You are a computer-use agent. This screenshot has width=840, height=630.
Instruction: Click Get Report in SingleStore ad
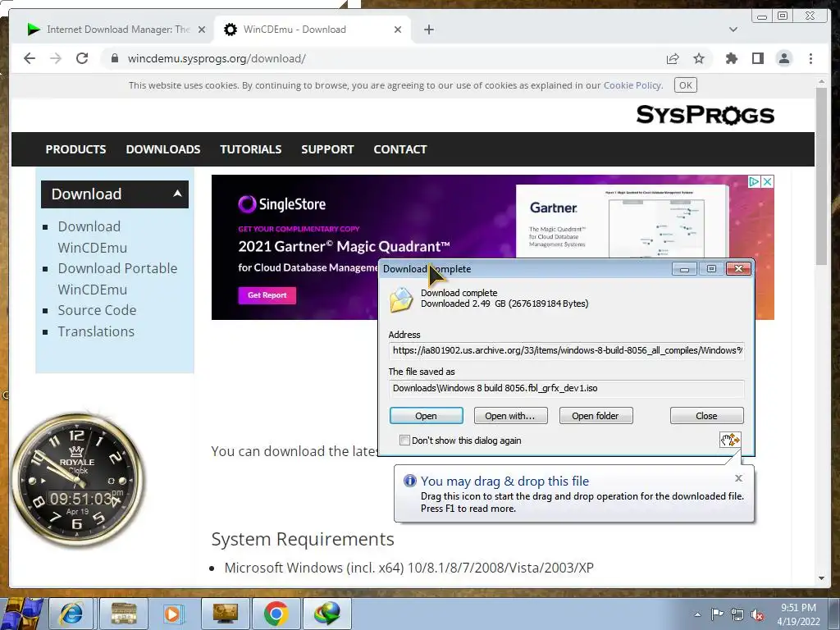coord(267,295)
